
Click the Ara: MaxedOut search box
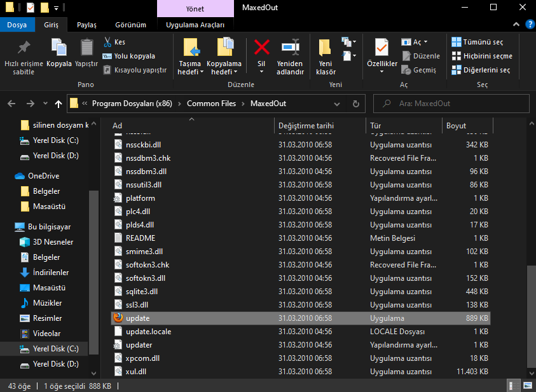pyautogui.click(x=451, y=104)
